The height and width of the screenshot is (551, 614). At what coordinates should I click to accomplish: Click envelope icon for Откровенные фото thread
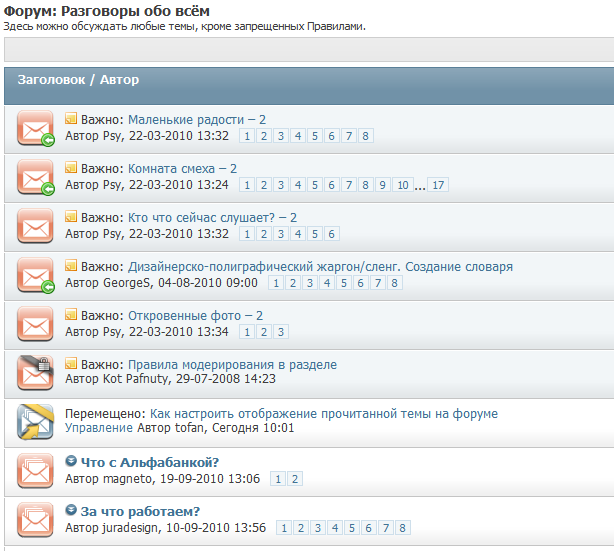[x=35, y=324]
